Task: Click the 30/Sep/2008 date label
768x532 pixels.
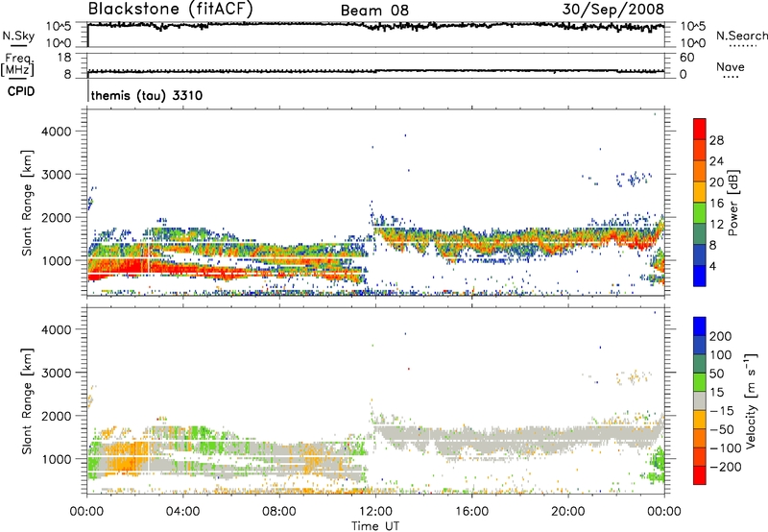Action: click(612, 9)
